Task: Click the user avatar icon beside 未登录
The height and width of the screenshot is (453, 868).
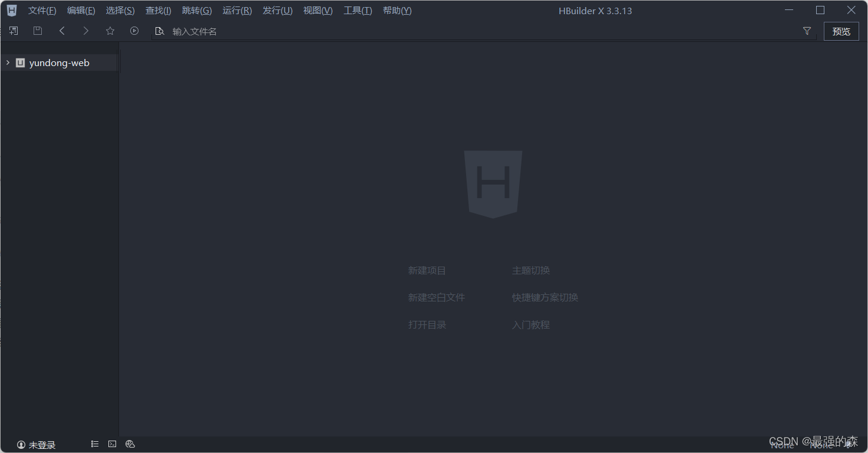Action: click(21, 445)
